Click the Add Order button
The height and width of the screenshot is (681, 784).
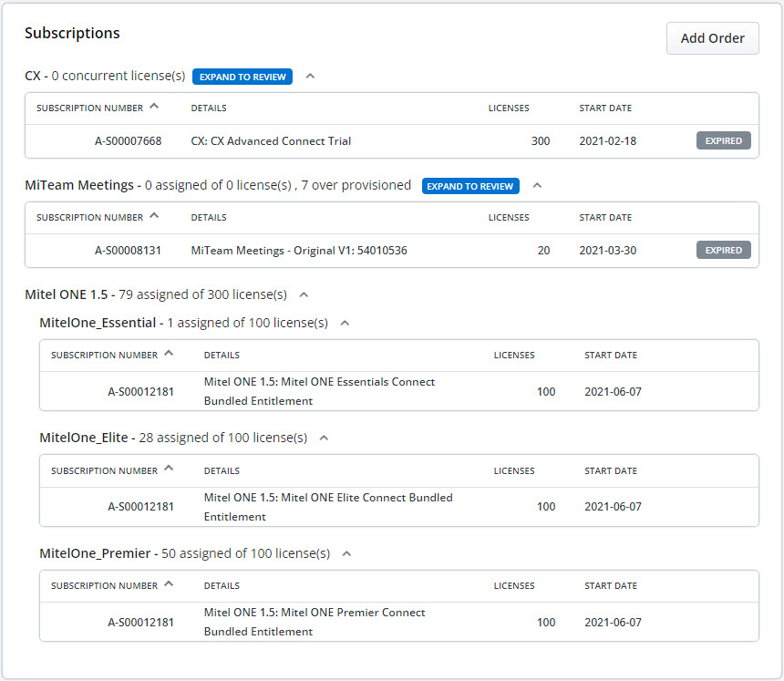713,38
